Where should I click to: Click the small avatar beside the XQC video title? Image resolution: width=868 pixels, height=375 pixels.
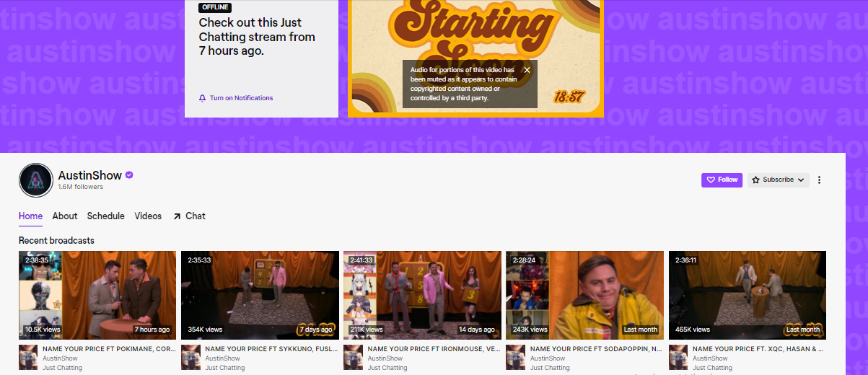[x=678, y=358]
